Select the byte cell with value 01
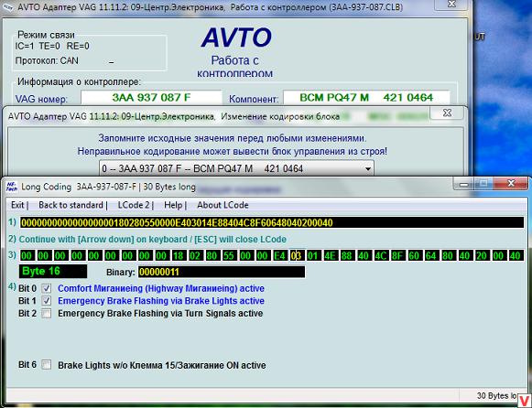Viewport: 532px width, 408px height. 313,255
